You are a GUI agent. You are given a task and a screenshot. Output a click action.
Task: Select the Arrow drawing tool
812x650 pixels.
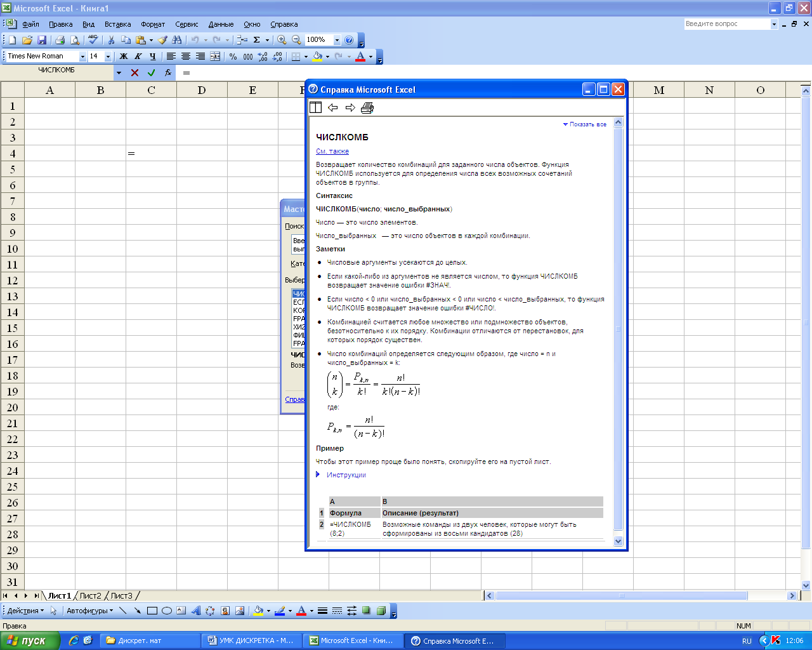coord(138,611)
